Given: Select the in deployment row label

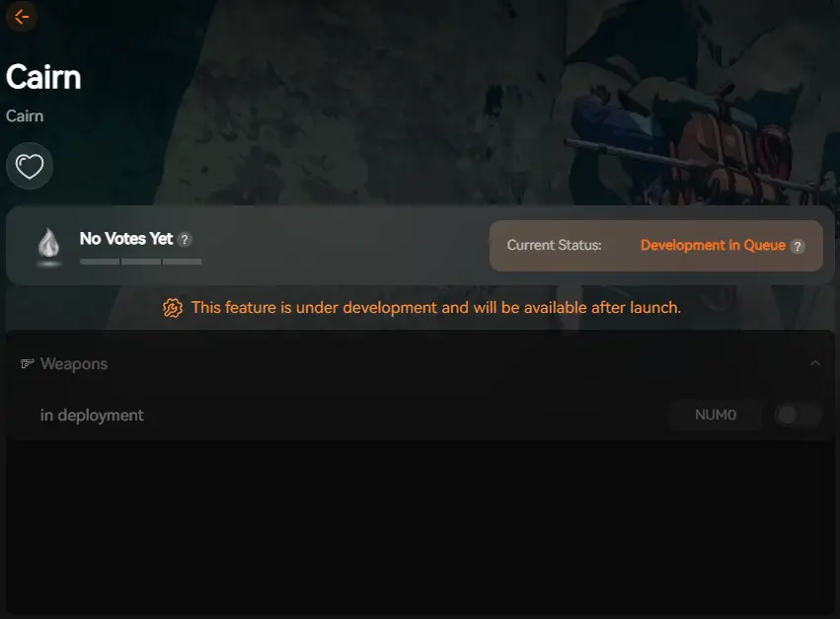Looking at the screenshot, I should 92,416.
